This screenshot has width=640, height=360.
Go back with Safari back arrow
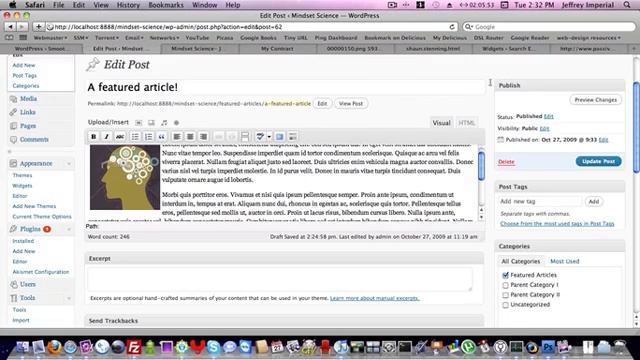coord(11,27)
